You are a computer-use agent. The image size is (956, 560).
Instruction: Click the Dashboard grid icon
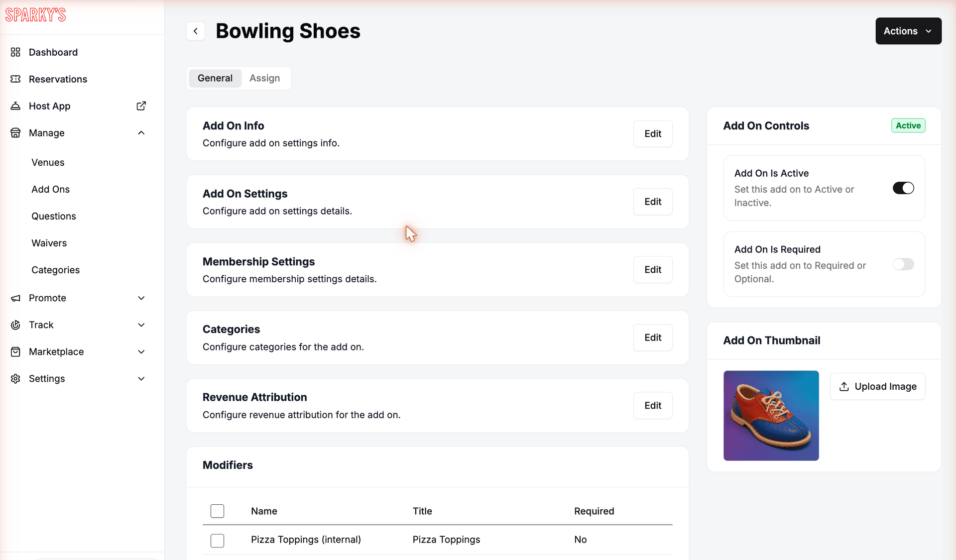[15, 52]
